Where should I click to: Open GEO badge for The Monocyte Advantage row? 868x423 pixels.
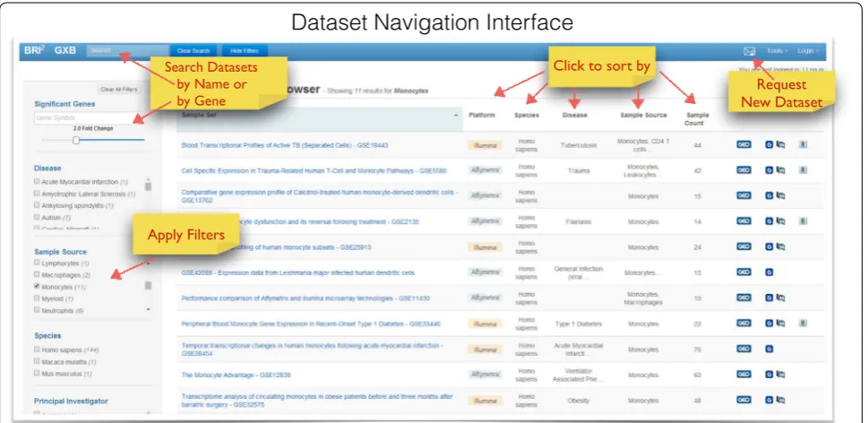[743, 375]
